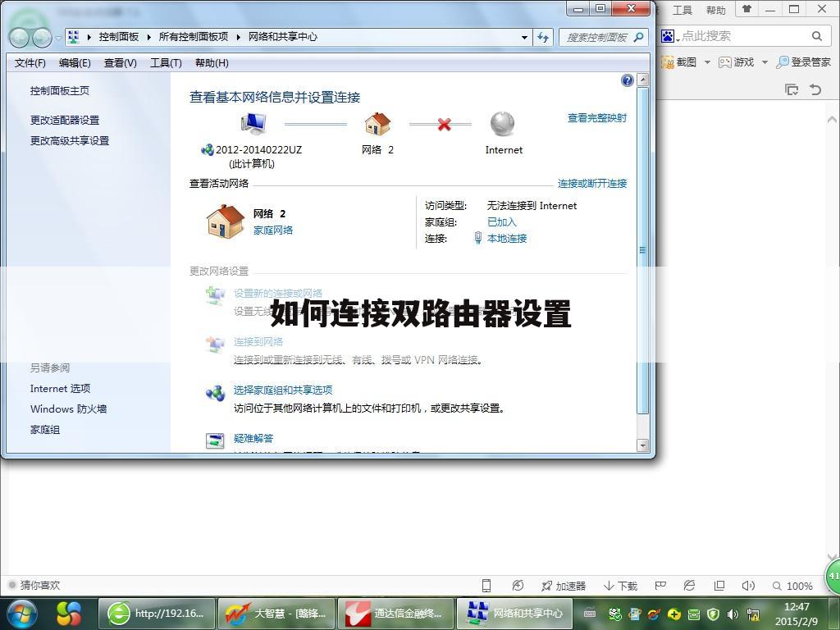This screenshot has width=840, height=630.
Task: Click the volume speaker icon in system tray
Action: 733,613
